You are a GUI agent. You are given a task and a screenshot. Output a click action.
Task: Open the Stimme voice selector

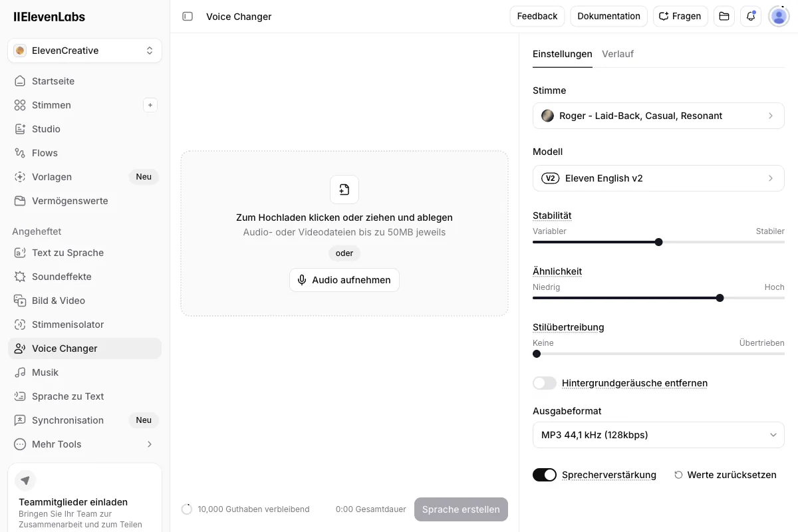pyautogui.click(x=658, y=116)
